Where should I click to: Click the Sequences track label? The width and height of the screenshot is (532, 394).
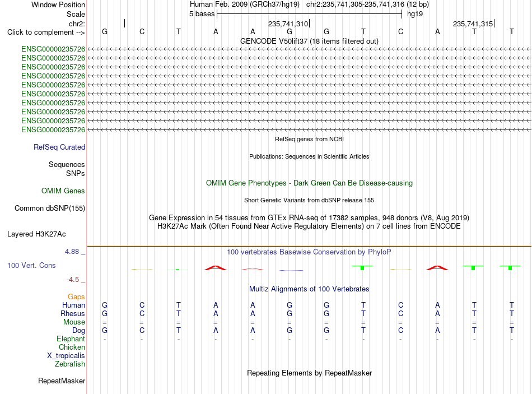tap(67, 164)
